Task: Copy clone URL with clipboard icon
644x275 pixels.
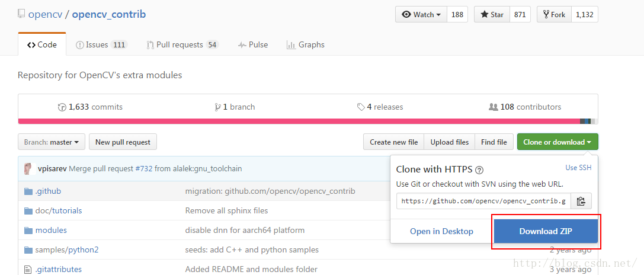Action: 581,201
